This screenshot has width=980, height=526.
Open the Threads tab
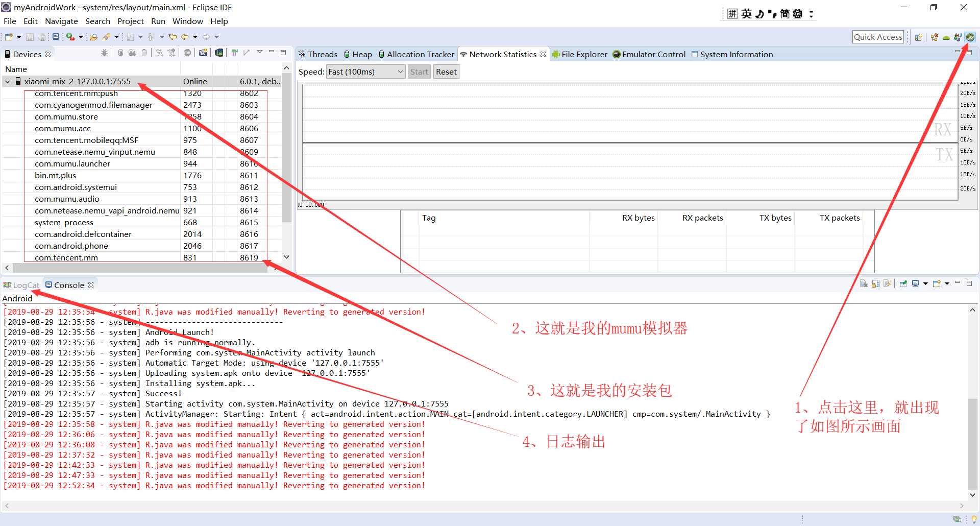[318, 54]
